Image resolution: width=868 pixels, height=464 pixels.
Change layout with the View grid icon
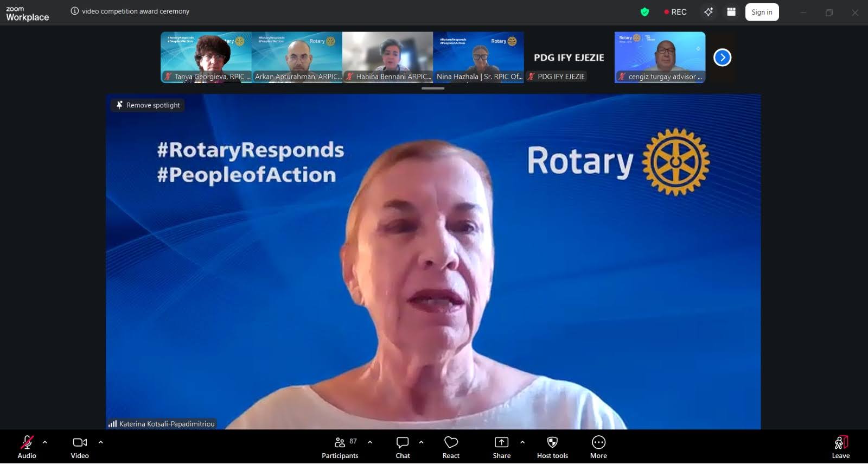(731, 12)
